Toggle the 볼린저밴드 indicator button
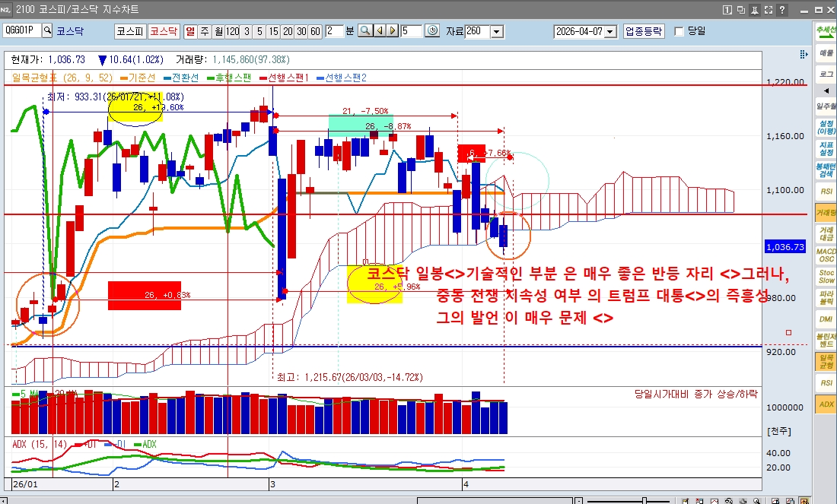Screen dimensions: 837x504 826,341
